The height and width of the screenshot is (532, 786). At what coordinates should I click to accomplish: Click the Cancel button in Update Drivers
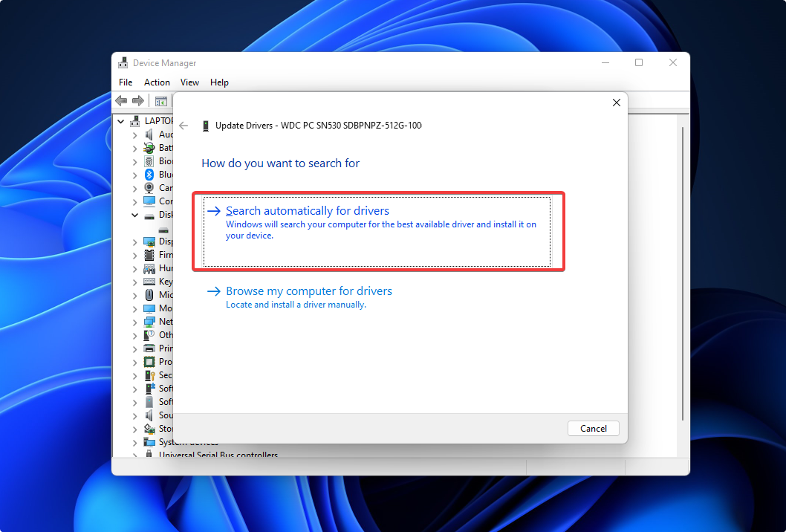tap(594, 428)
